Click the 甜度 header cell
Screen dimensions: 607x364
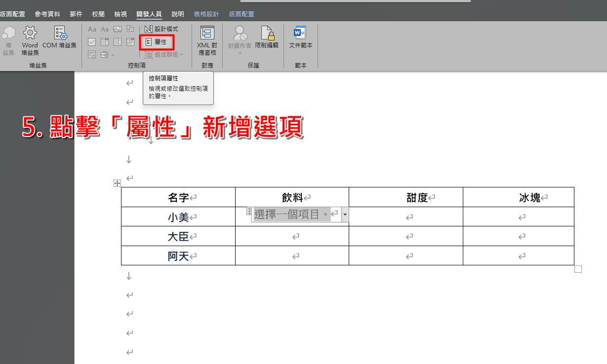(406, 197)
